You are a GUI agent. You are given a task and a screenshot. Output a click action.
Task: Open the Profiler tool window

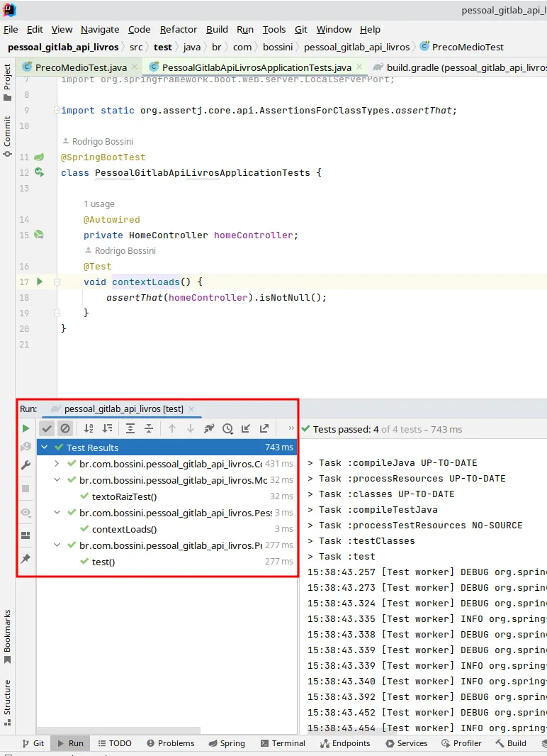click(461, 743)
